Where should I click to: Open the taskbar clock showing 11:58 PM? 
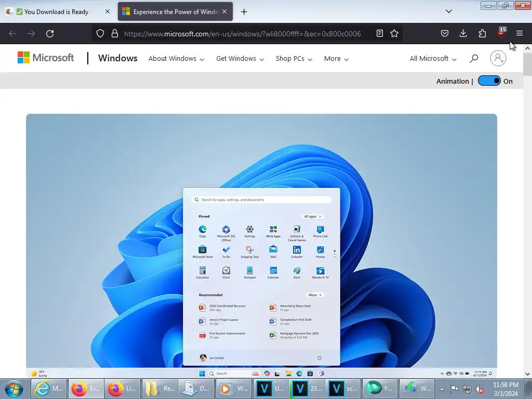[x=506, y=389]
